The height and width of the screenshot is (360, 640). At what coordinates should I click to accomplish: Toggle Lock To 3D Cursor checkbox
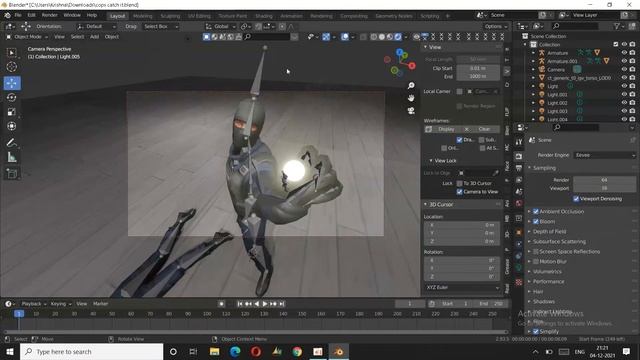point(460,183)
